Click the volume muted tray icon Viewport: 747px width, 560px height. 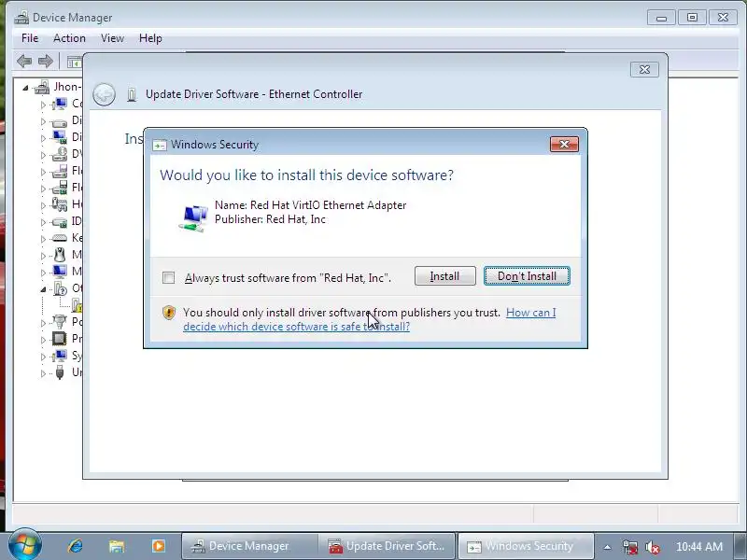coord(652,547)
